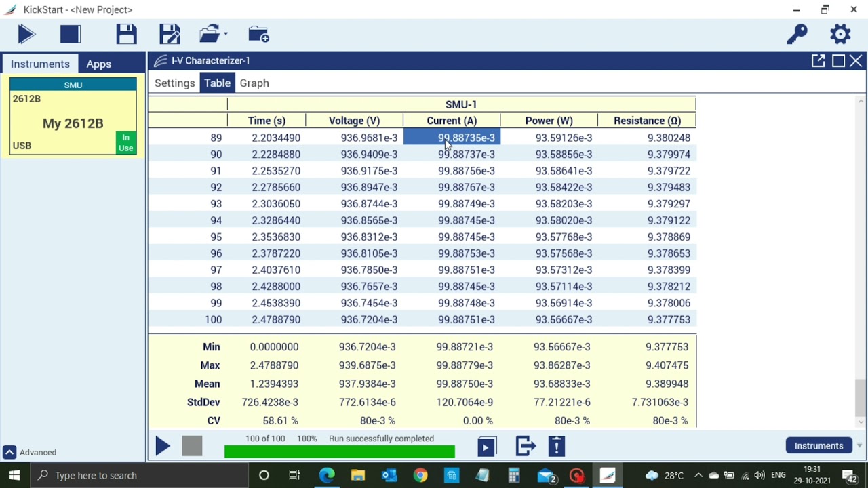Click the grey stop button beside the progress bar
Viewport: 868px width, 488px height.
192,446
